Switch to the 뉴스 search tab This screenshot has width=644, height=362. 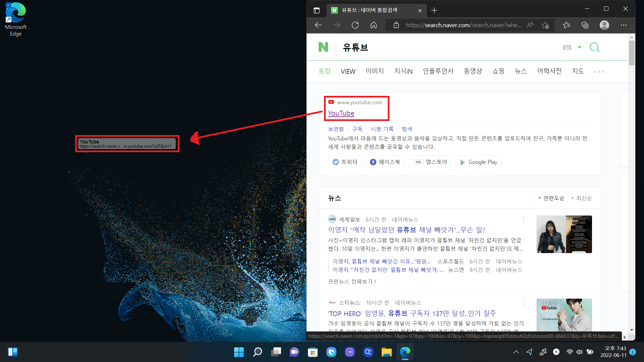521,71
